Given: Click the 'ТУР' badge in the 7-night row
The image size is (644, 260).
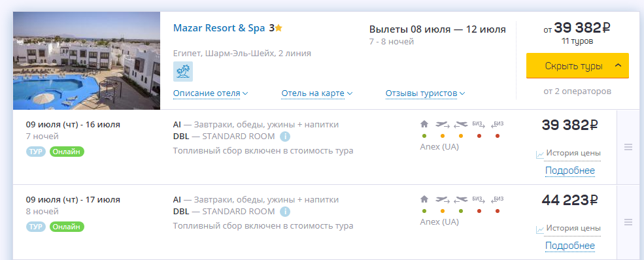Looking at the screenshot, I should [x=37, y=152].
